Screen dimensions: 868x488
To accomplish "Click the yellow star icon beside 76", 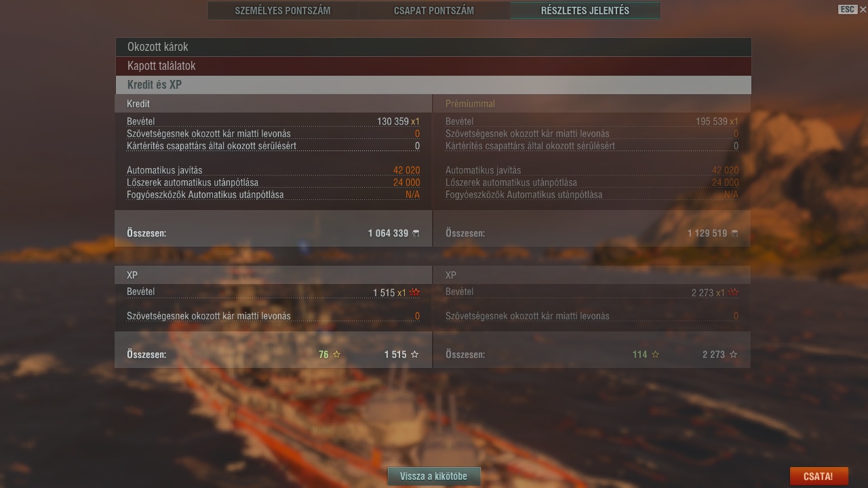I will [336, 354].
